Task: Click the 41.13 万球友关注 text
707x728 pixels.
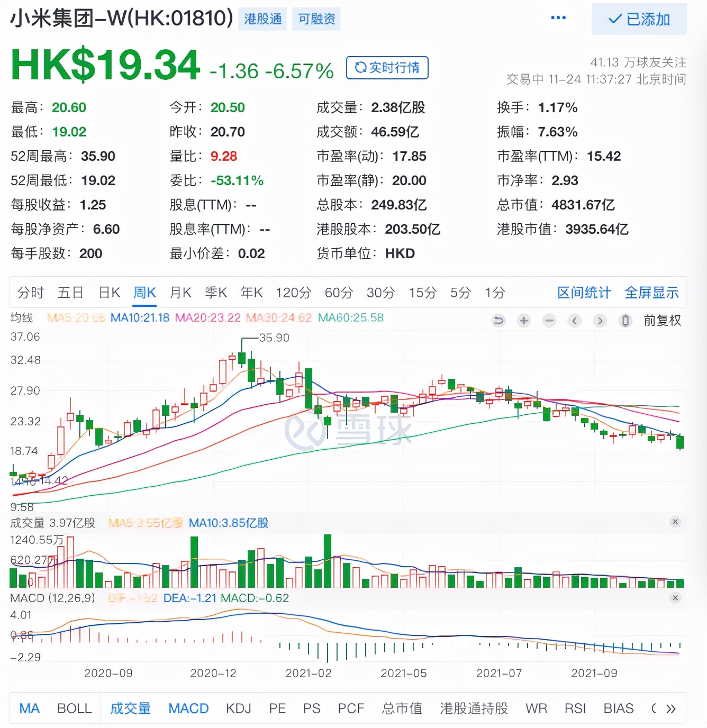Action: tap(638, 62)
